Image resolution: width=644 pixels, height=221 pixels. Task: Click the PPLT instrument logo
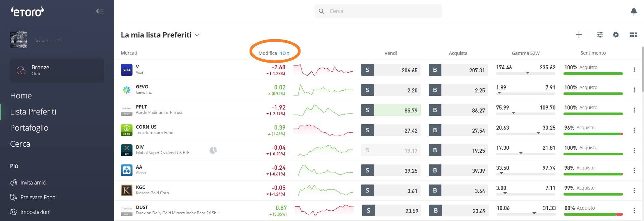click(x=126, y=110)
